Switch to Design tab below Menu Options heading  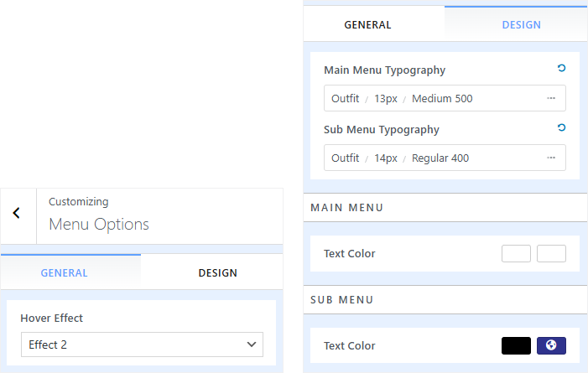pos(217,272)
